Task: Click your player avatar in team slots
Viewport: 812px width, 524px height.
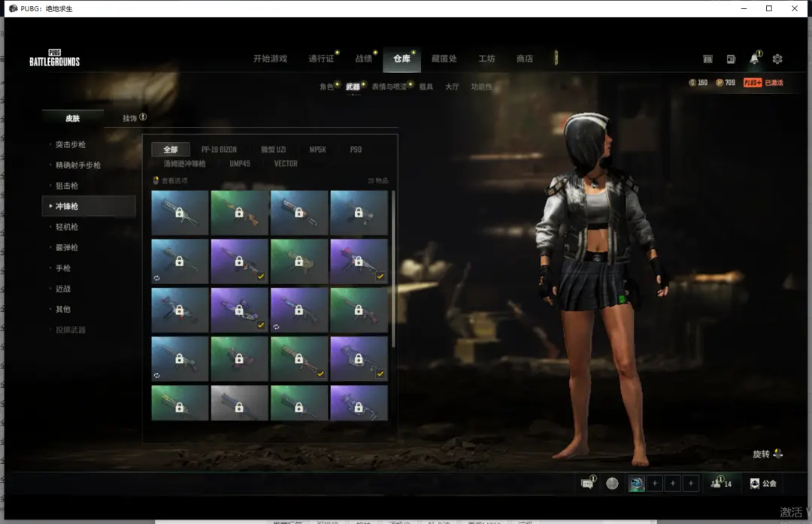Action: [x=637, y=483]
